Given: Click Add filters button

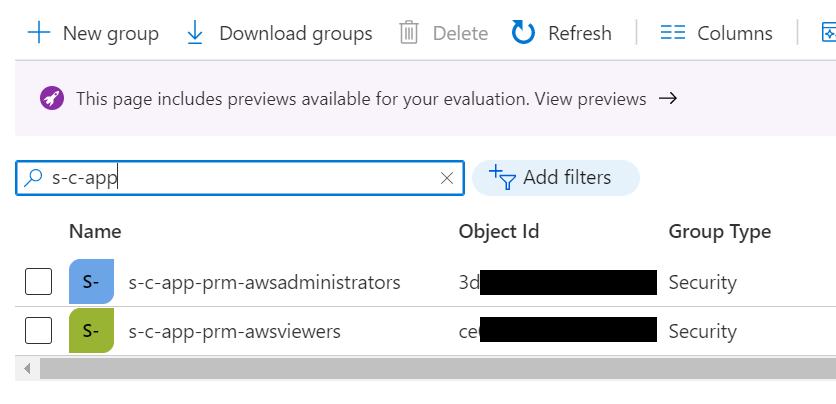Looking at the screenshot, I should click(555, 178).
